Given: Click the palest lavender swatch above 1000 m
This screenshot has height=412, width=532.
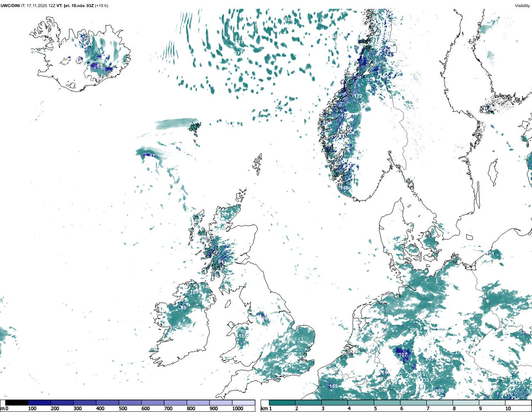Looking at the screenshot, I should [244, 402].
